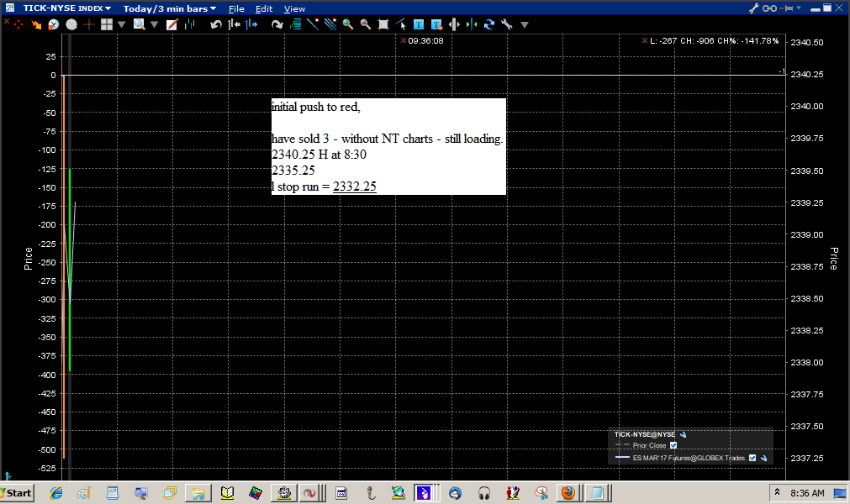
Task: Open dropdown beside chart magnifier icon
Action: 155,24
